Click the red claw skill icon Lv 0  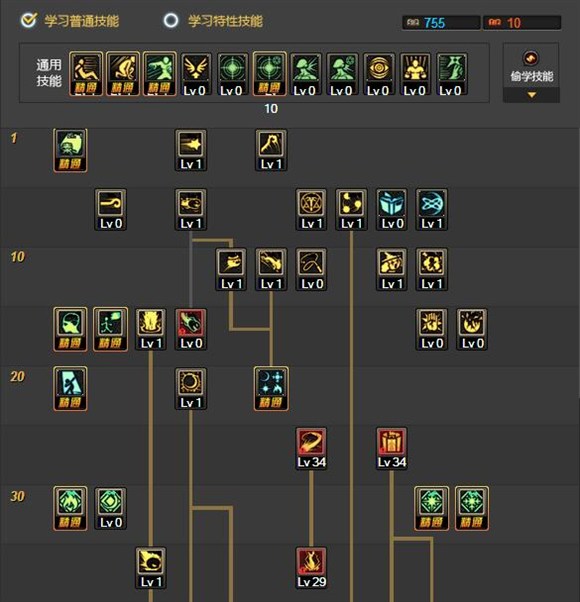(191, 329)
